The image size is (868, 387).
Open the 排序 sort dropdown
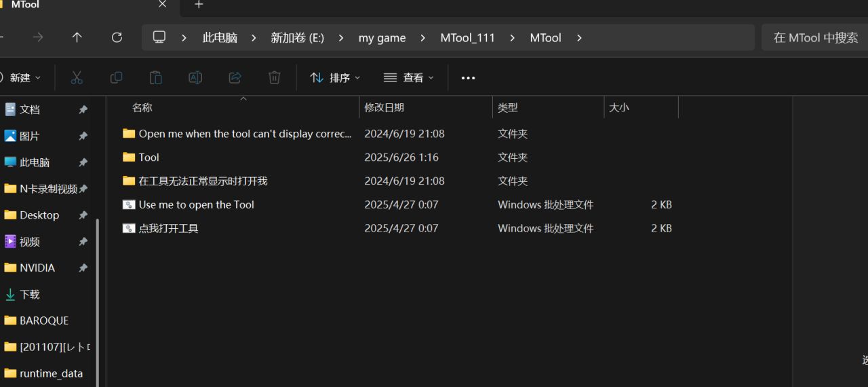335,77
